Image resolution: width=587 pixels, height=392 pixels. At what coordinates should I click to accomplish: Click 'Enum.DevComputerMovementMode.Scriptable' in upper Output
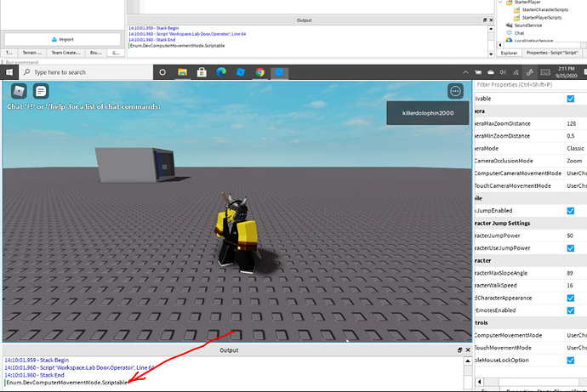pyautogui.click(x=177, y=46)
